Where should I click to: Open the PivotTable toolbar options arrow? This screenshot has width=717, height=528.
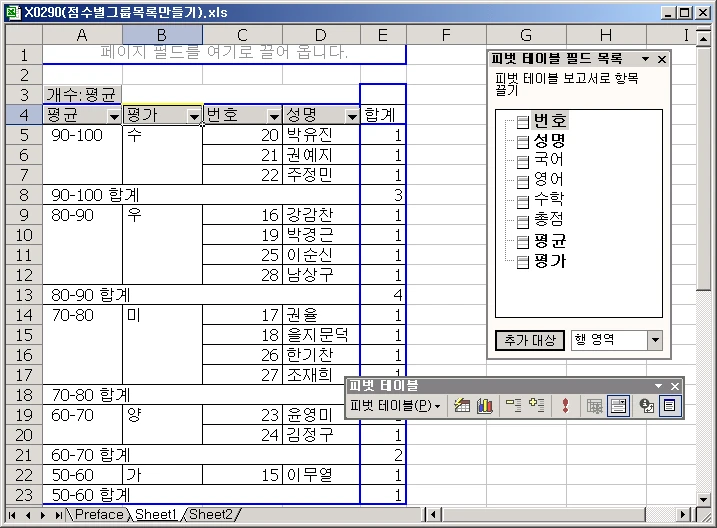tap(658, 386)
